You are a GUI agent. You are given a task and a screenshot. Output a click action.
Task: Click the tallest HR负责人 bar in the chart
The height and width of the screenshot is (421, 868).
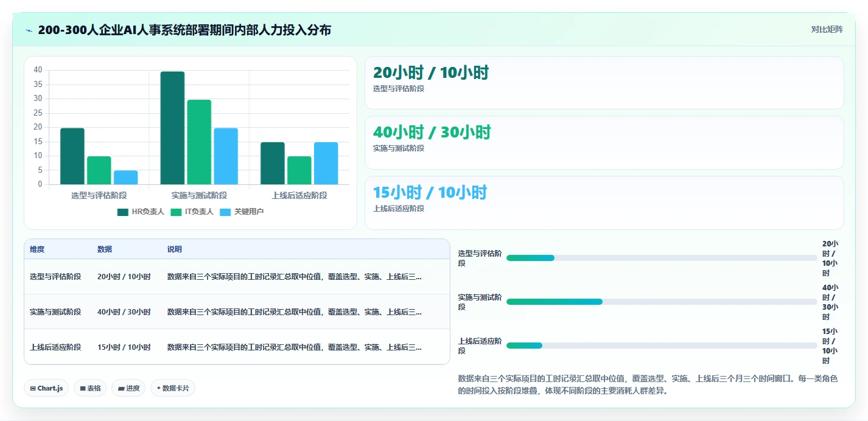(172, 128)
